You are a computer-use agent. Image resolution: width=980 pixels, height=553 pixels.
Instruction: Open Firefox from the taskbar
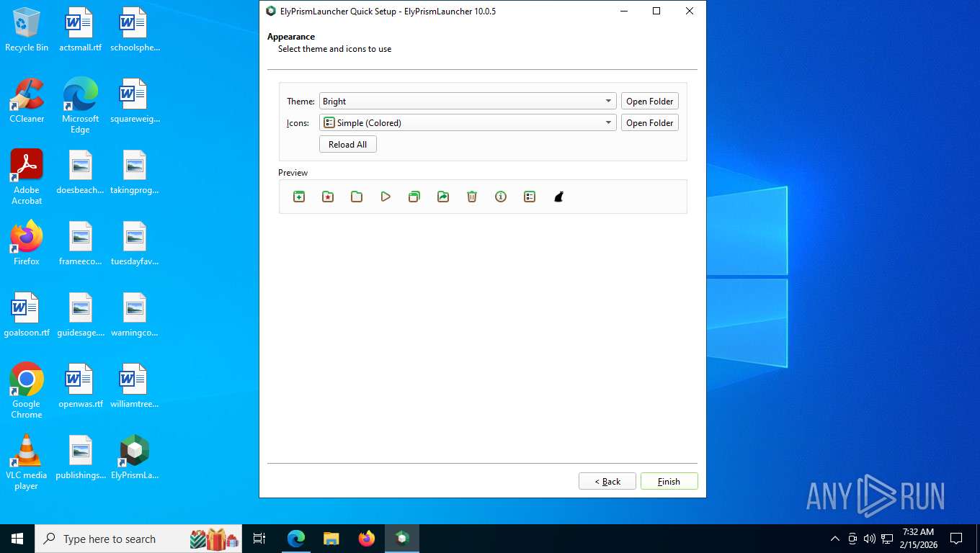pyautogui.click(x=367, y=539)
